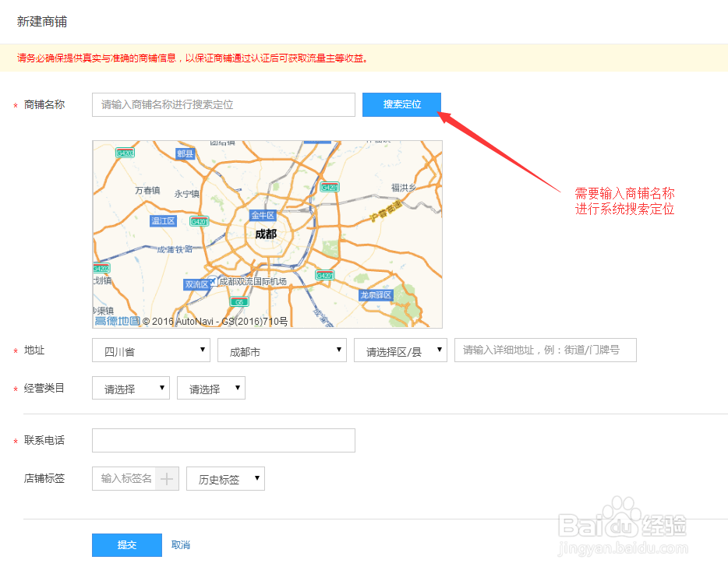Viewport: 728px width, 574px height.
Task: Click the 龙泉驿区 label on the map
Action: tap(377, 294)
